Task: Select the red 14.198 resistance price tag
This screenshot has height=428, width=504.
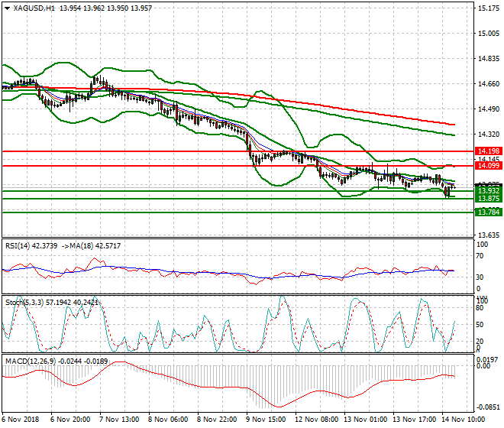Action: point(487,151)
